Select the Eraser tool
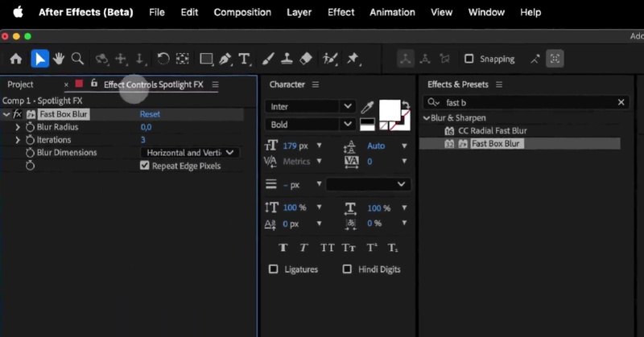Viewport: 644px width, 337px height. 306,59
